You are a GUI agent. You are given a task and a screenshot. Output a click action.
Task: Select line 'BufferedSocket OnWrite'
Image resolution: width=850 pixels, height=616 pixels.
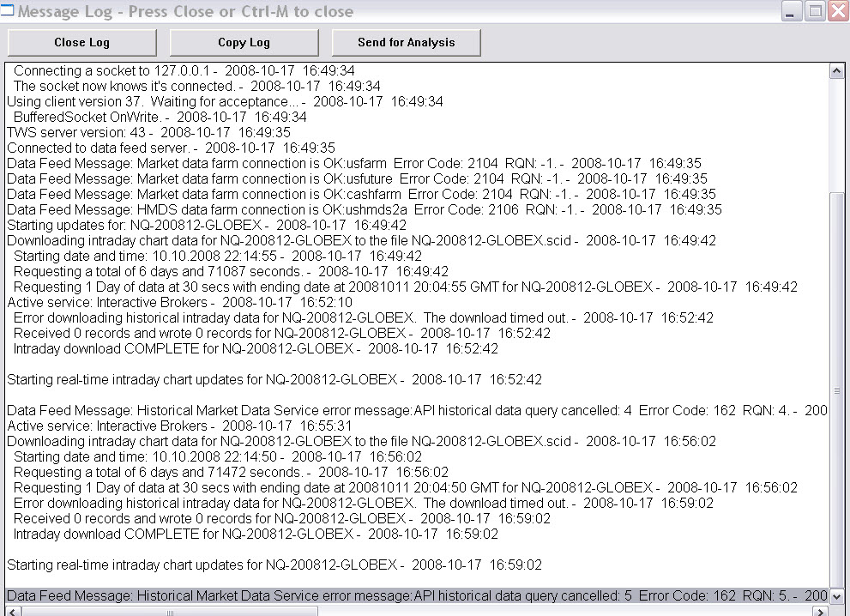(x=160, y=118)
